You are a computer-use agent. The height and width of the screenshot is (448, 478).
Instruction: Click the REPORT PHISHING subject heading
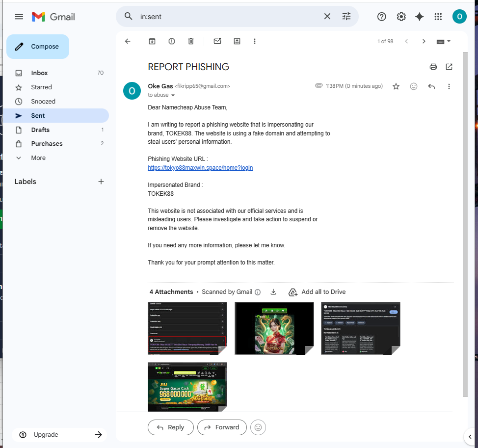(188, 67)
